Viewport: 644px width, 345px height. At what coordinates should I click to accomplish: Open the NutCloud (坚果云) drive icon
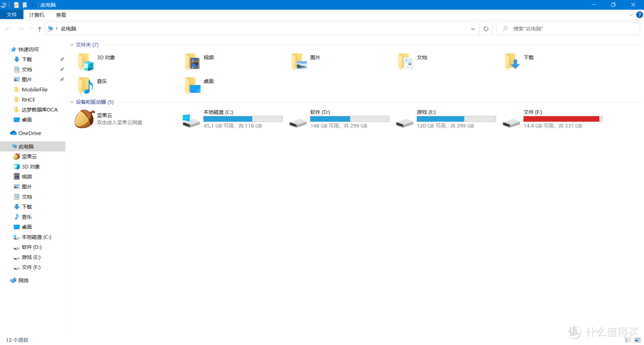tap(83, 119)
